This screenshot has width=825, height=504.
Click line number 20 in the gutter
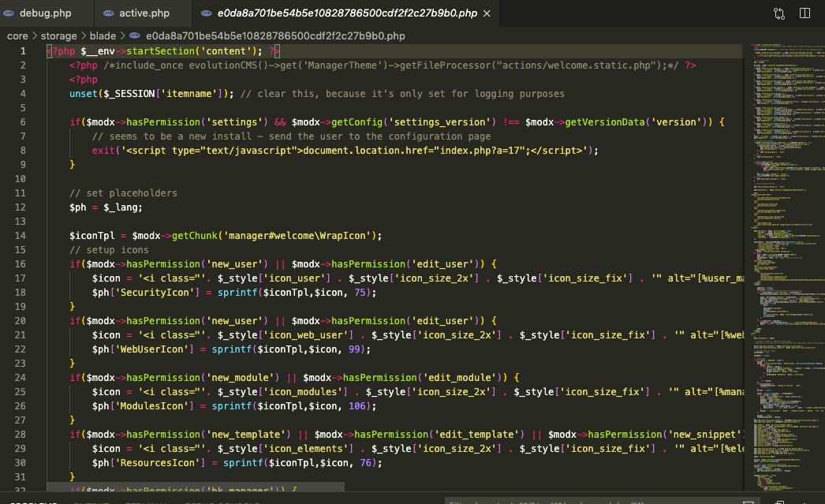coord(20,321)
